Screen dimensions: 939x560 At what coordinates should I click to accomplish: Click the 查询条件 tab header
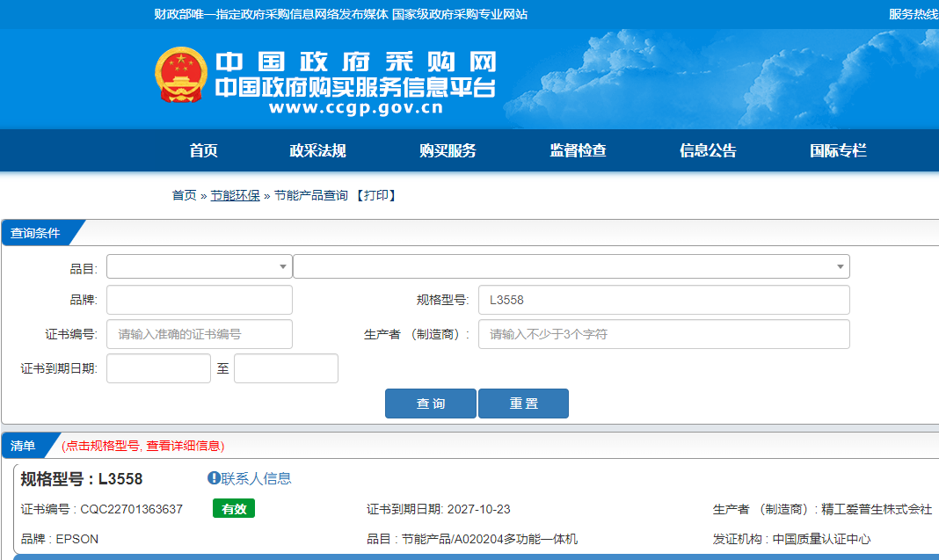[37, 233]
